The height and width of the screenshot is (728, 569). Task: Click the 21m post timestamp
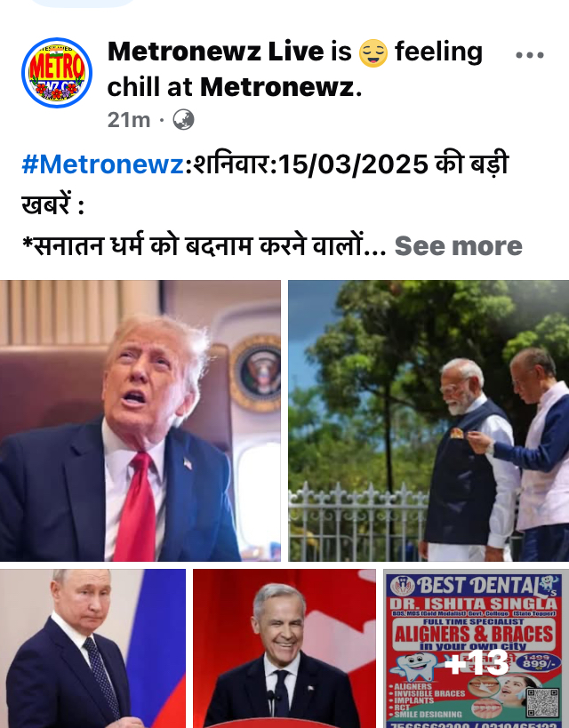click(x=129, y=120)
